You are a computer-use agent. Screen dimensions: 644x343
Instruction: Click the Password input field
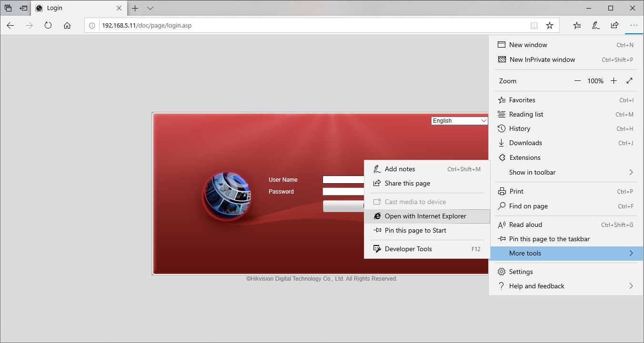pyautogui.click(x=343, y=192)
